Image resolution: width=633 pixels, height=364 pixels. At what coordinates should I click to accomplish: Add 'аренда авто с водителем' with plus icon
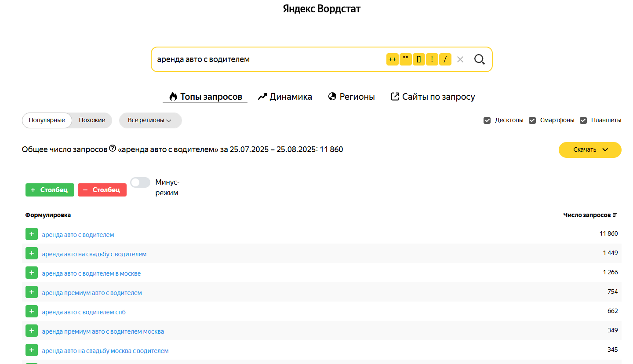tap(31, 234)
